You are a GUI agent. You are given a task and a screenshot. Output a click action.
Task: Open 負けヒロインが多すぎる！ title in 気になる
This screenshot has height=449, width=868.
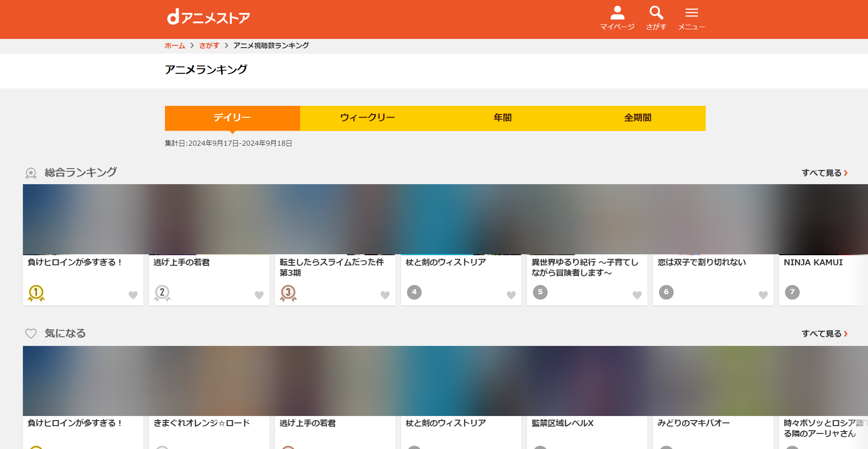pos(75,423)
